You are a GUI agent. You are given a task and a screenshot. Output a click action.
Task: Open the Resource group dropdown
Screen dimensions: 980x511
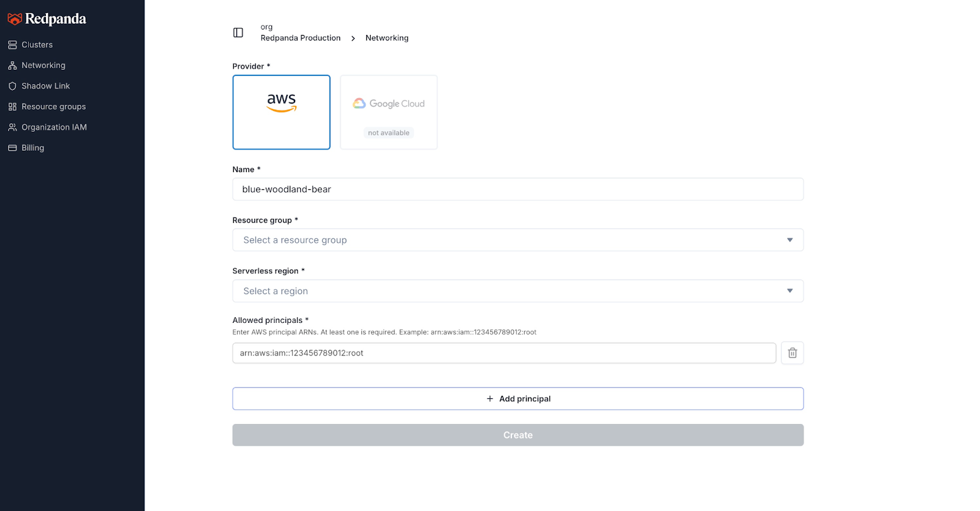(518, 240)
